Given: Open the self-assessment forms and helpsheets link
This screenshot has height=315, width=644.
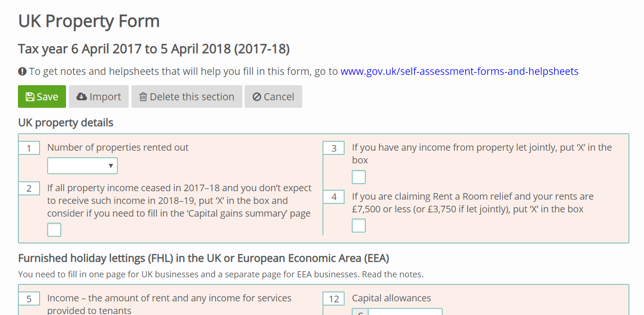Looking at the screenshot, I should tap(459, 72).
